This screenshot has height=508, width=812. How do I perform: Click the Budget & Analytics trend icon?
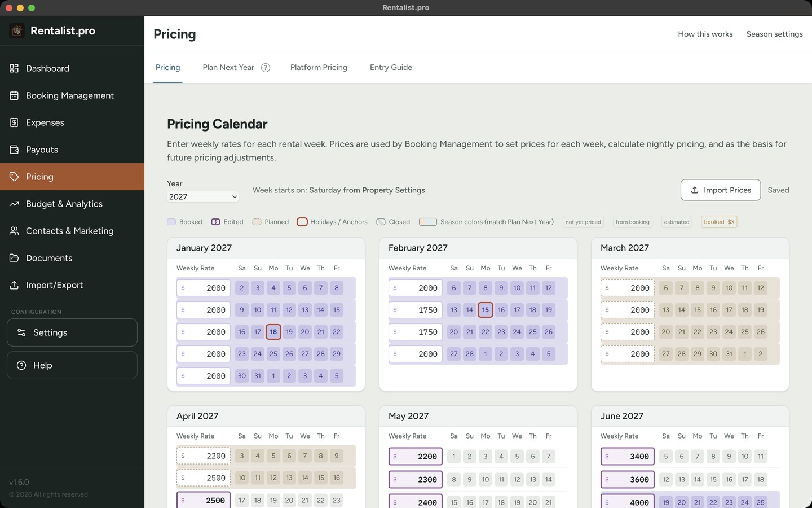click(14, 204)
